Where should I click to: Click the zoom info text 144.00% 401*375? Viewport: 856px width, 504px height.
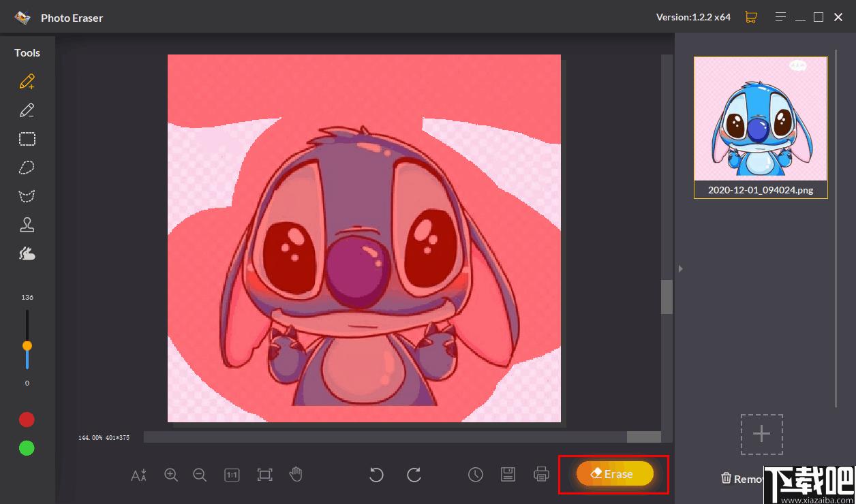(104, 437)
